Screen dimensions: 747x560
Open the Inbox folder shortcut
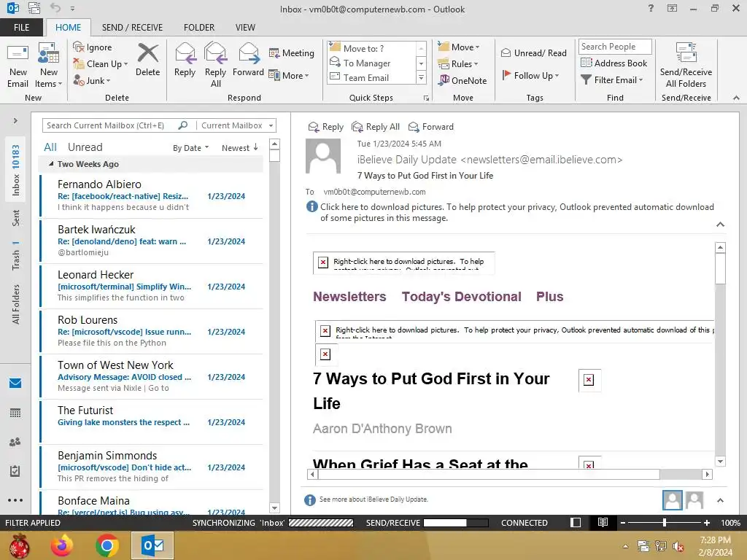pos(15,170)
